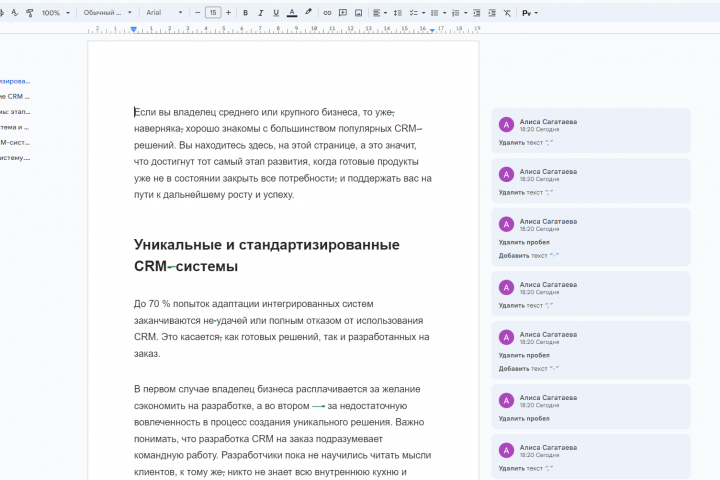Screen dimensions: 720x480
Task: Click heading 'Уникальные и стандартизированные'
Action: pos(266,245)
